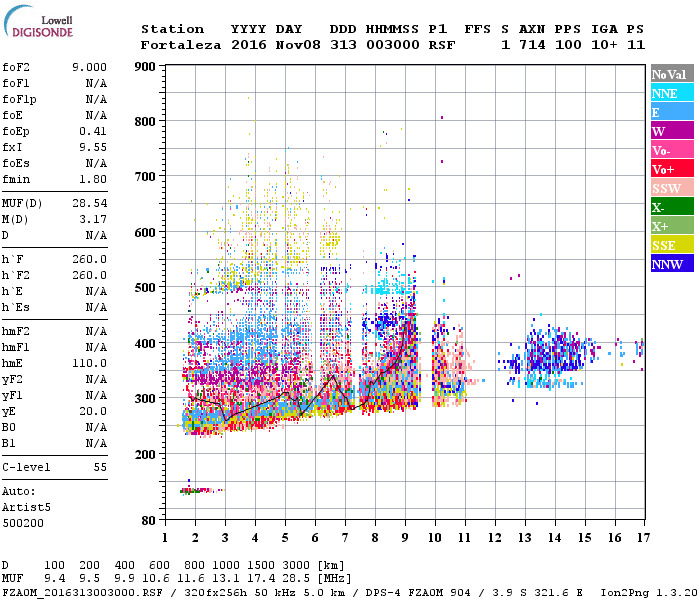This screenshot has height=600, width=700.
Task: Click the 500 km y-axis label
Action: 145,288
